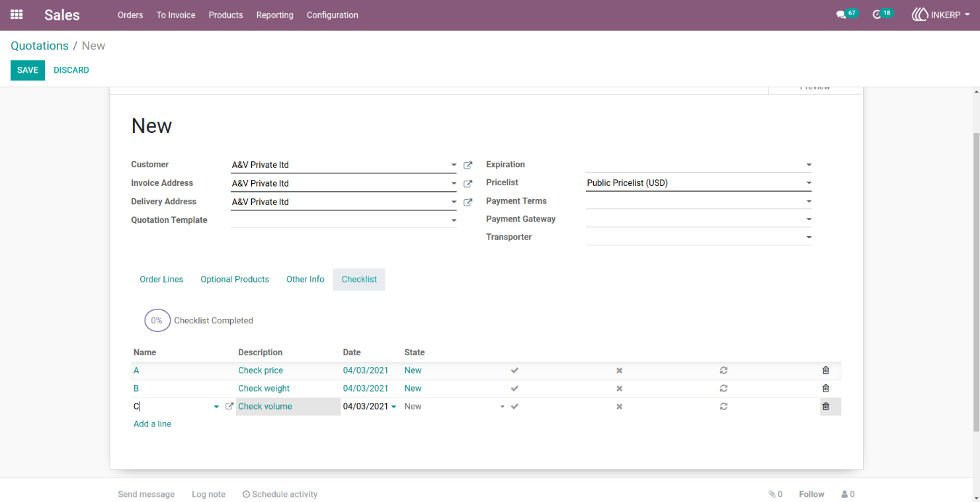Open the Orders menu
Viewport: 980px width, 502px height.
(x=130, y=15)
